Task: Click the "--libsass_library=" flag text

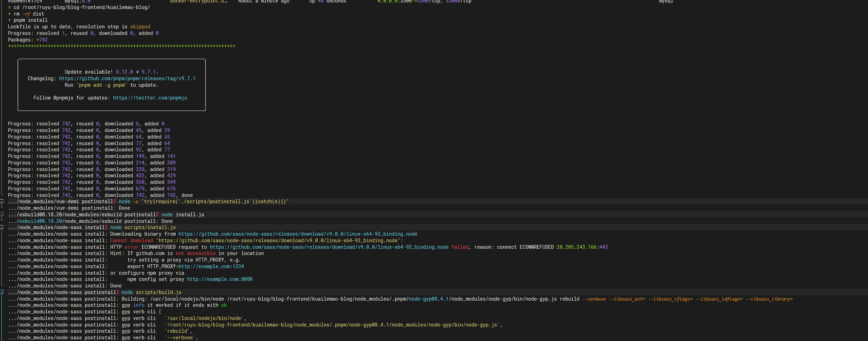Action: coord(769,299)
